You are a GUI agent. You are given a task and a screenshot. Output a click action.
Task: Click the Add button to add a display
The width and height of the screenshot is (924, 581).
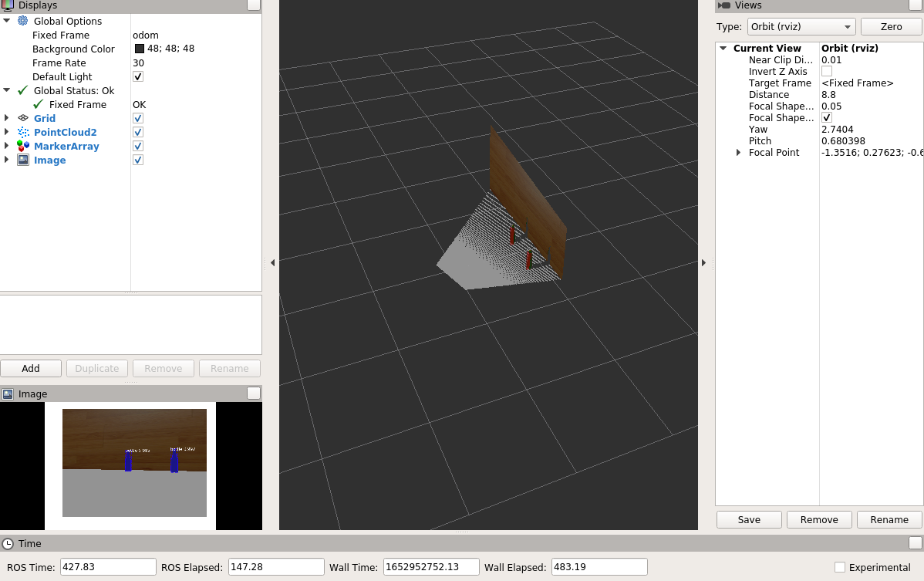pyautogui.click(x=31, y=368)
